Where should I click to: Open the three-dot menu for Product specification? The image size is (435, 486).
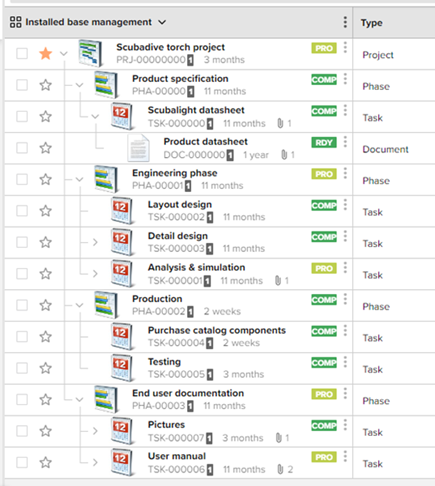pos(345,79)
